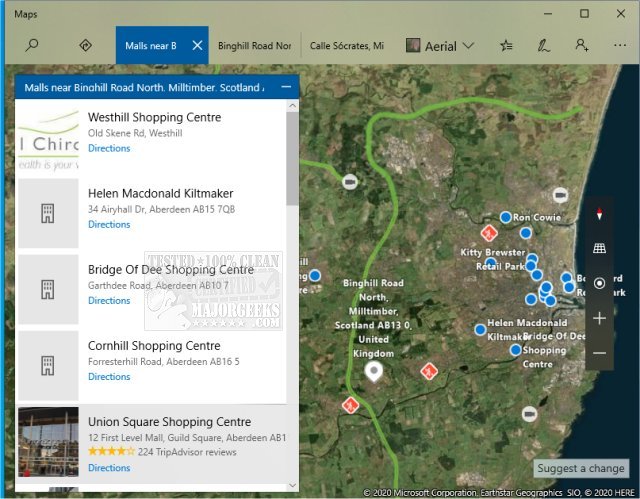Click blue map pin beside Ron Cowie
640x499 pixels.
pos(506,217)
